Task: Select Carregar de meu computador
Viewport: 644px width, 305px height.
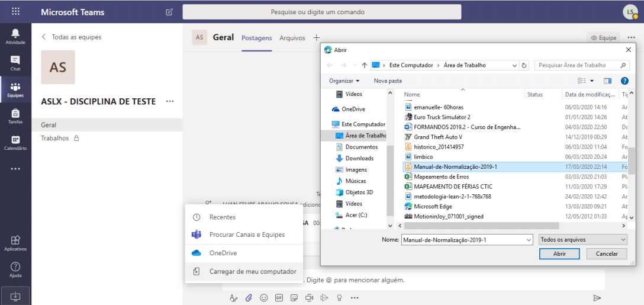Action: (244, 271)
